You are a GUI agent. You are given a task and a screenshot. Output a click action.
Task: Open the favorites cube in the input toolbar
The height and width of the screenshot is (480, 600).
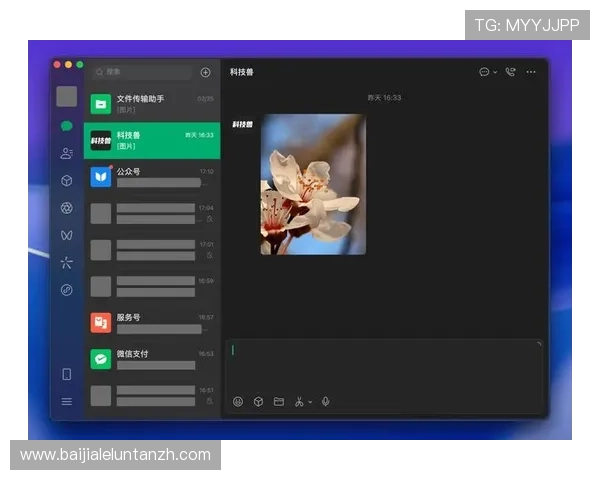258,401
